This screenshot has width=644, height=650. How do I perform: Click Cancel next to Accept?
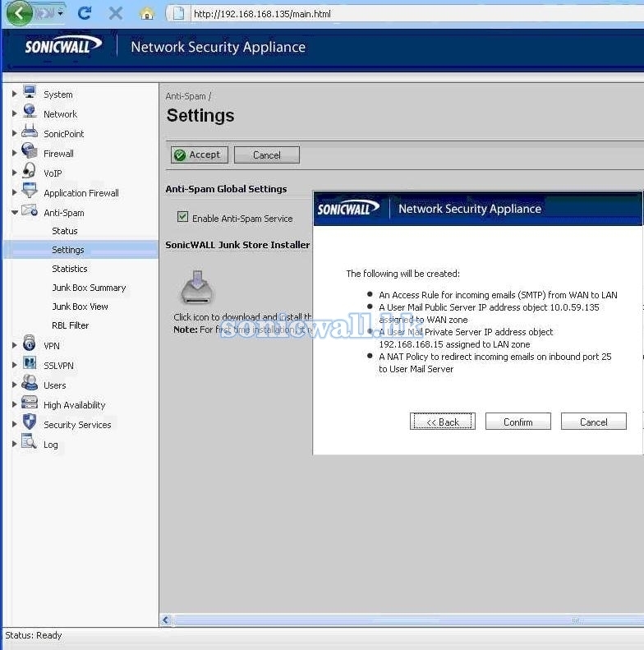point(266,155)
